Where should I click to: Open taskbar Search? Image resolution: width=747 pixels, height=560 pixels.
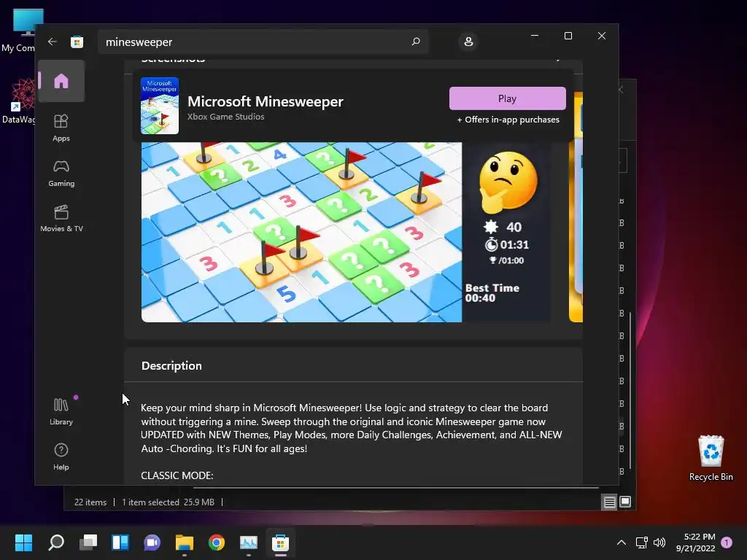[56, 542]
